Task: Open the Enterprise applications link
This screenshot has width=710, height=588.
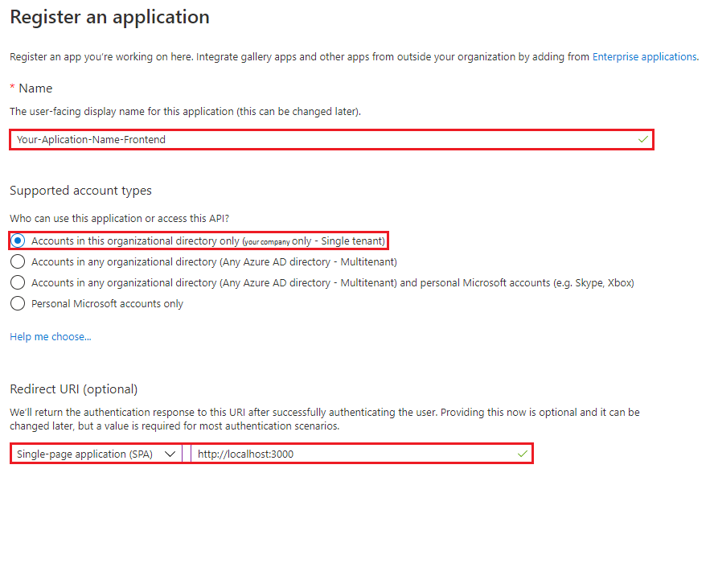Action: (x=645, y=56)
